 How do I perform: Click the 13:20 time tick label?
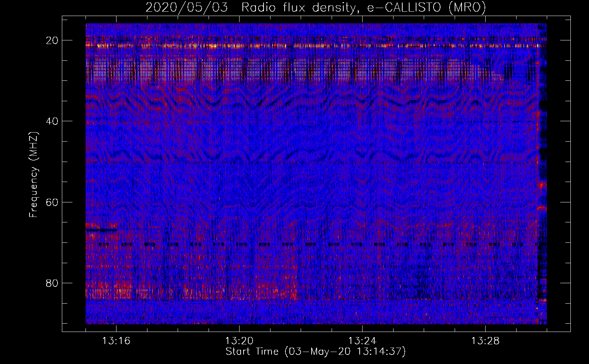(239, 341)
